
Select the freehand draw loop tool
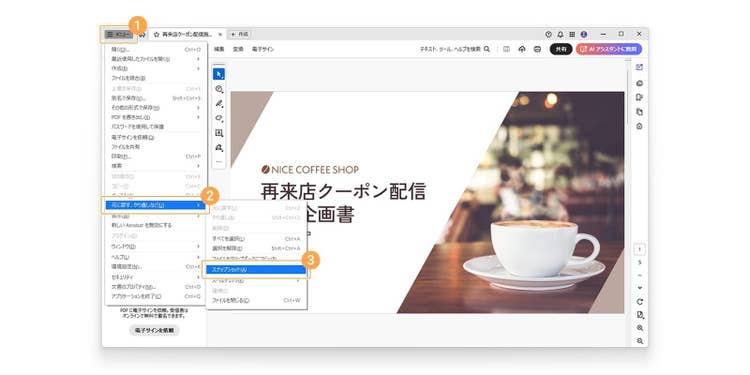click(219, 118)
